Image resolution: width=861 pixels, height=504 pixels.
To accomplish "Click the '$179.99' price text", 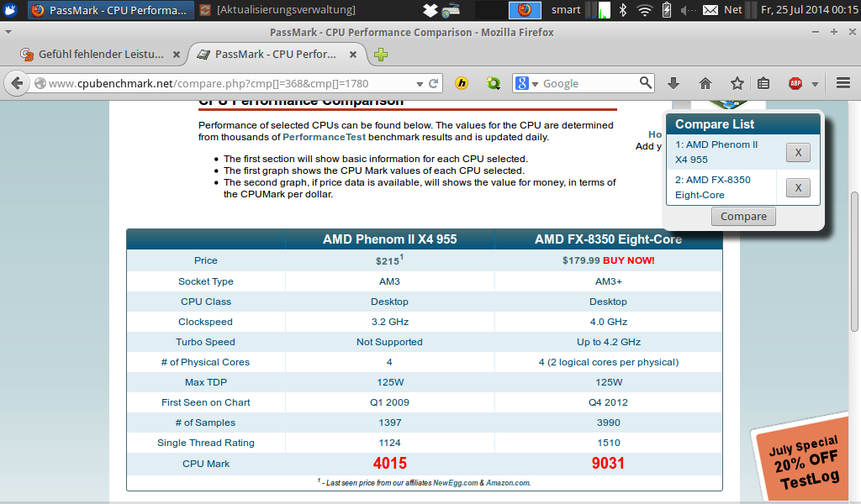I will point(581,260).
